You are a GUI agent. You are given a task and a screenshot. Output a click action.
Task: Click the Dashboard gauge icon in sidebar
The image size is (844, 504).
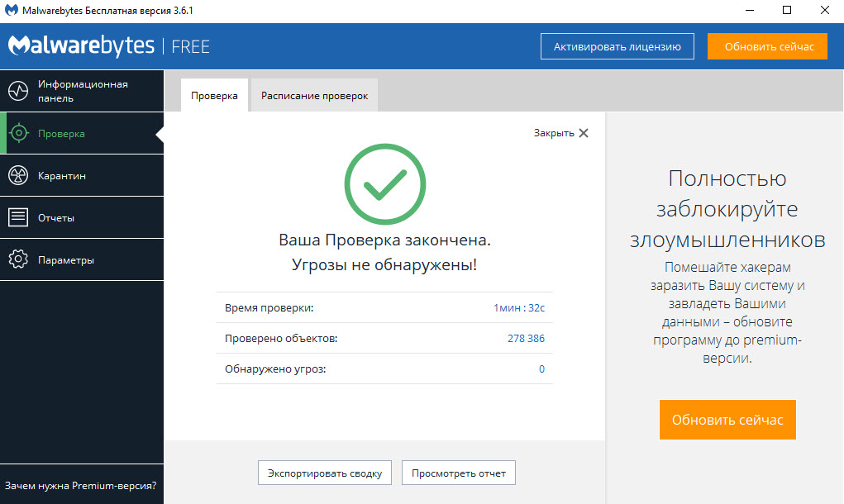(x=18, y=91)
